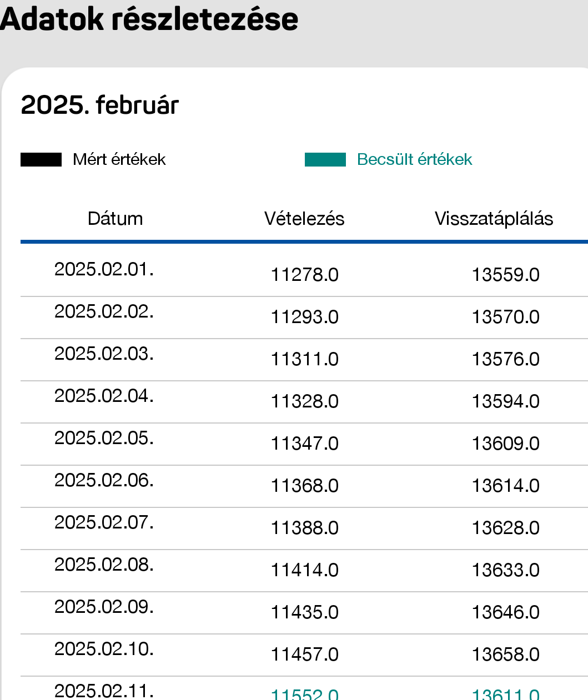This screenshot has height=700, width=588.
Task: Click Vételezés value 11414.0
Action: click(x=305, y=570)
